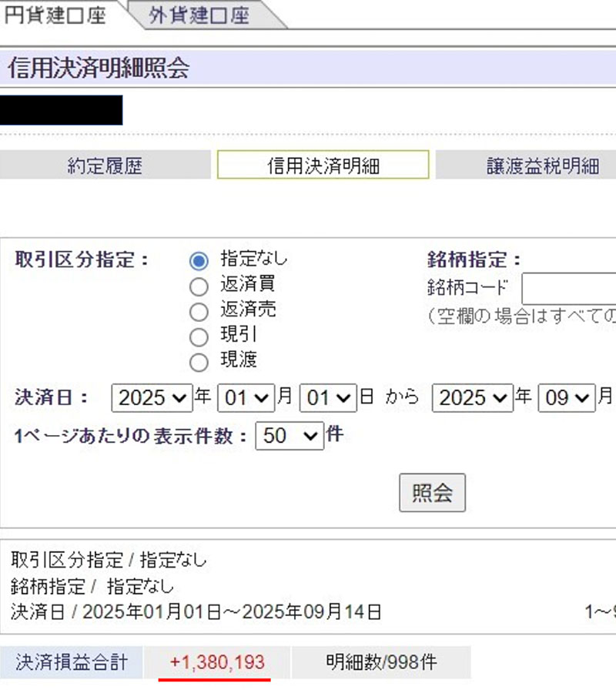The image size is (616, 693).
Task: Expand the end month dropdown showing 09
Action: [x=567, y=398]
